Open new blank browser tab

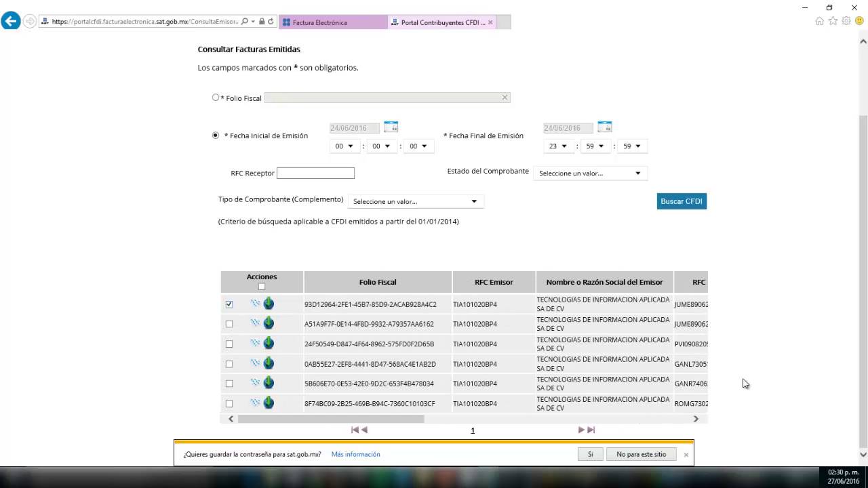coord(504,22)
